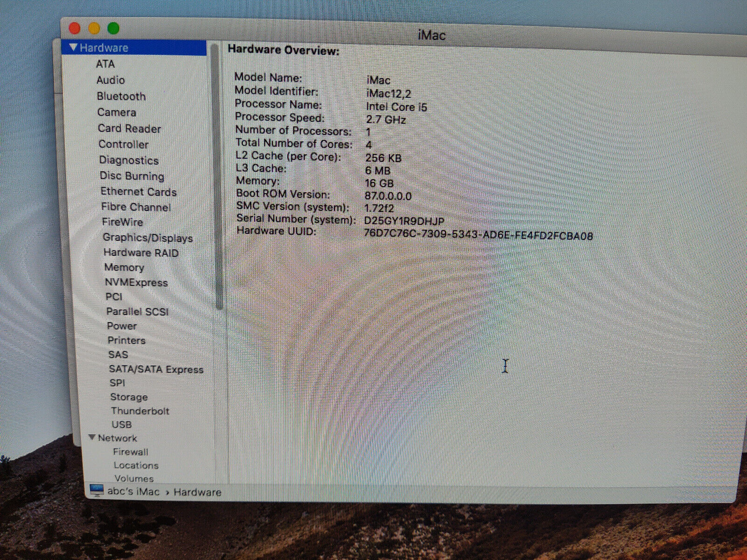Select Camera in the sidebar
The width and height of the screenshot is (747, 560).
click(x=117, y=112)
